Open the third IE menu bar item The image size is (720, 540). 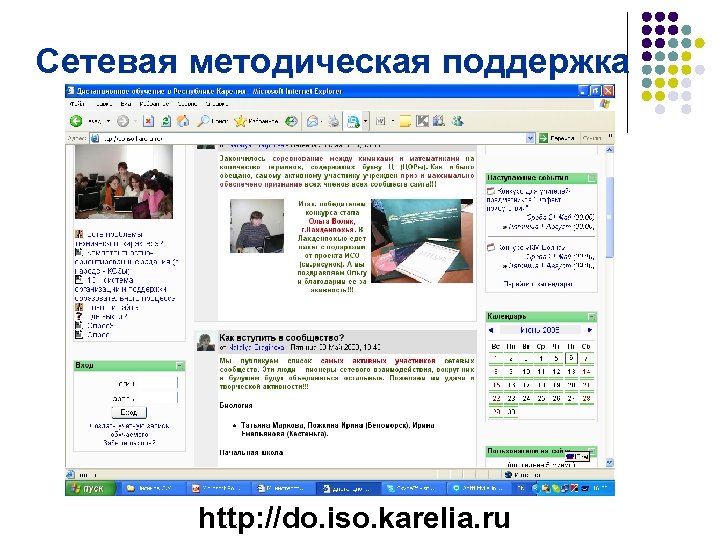coord(125,104)
